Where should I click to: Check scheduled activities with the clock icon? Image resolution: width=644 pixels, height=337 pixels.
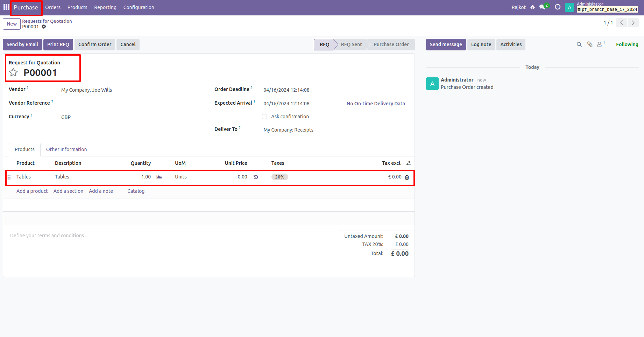[x=557, y=7]
